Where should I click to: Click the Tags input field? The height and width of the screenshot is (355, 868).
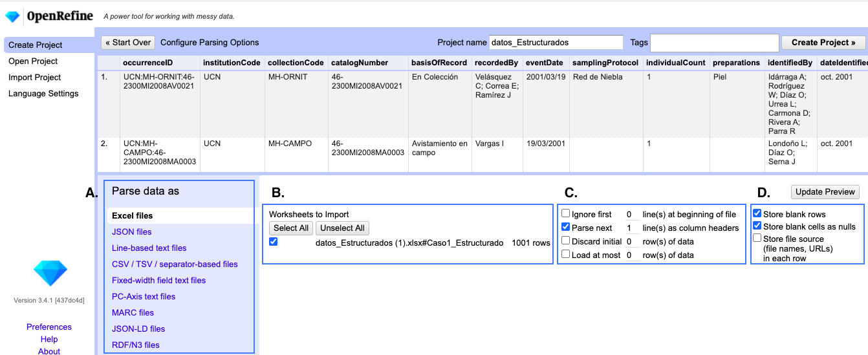coord(715,43)
